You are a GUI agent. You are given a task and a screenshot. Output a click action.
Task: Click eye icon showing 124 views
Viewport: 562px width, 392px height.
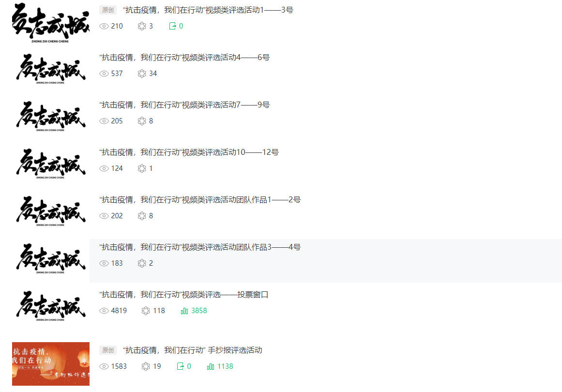point(104,168)
